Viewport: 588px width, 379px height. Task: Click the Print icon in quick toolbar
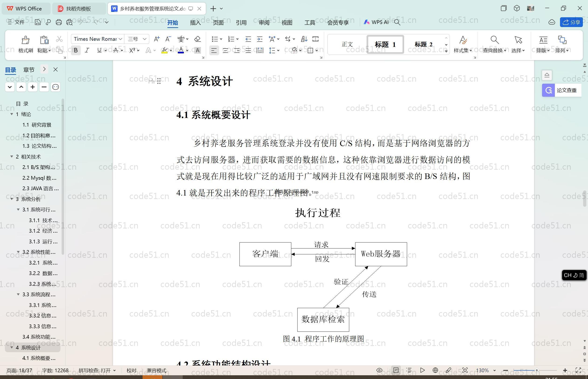tap(59, 22)
